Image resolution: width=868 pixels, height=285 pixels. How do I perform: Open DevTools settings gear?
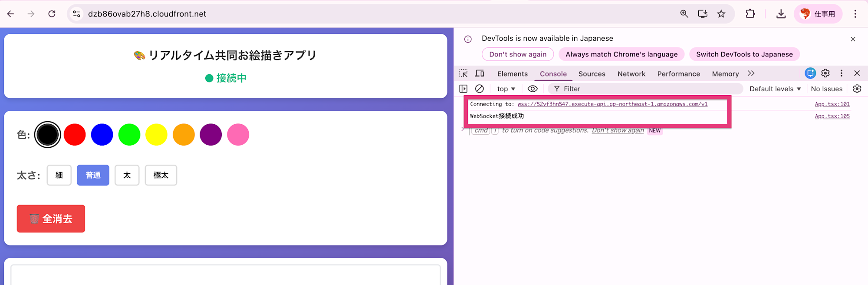(x=825, y=73)
